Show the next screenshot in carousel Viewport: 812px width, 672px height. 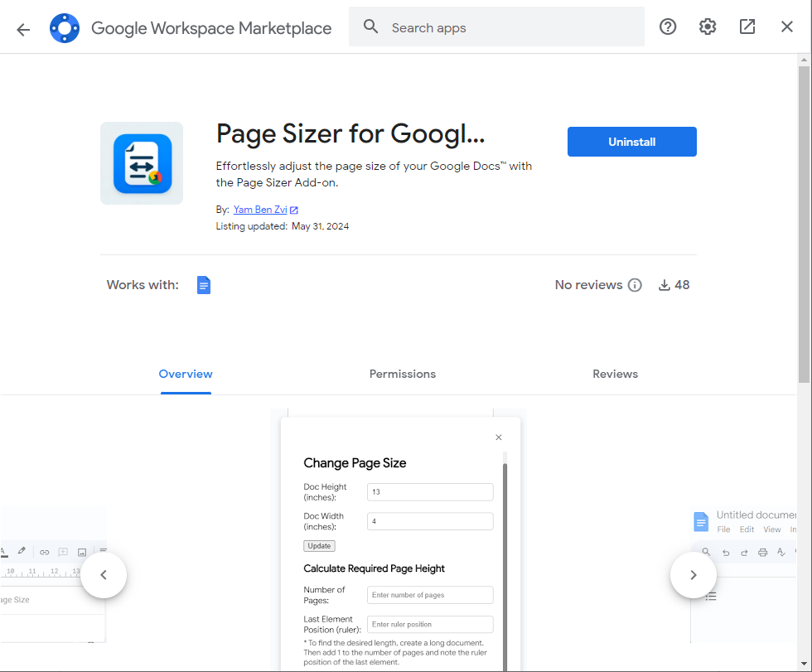[694, 575]
